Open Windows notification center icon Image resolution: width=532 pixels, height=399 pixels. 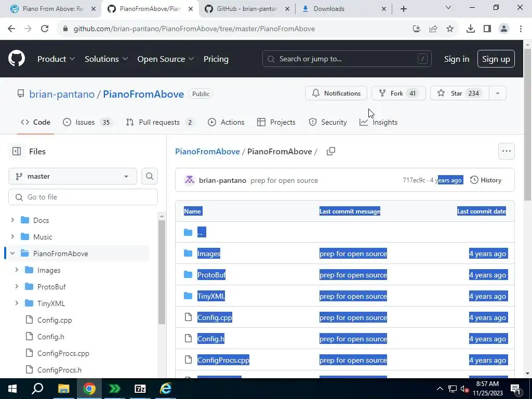point(515,389)
